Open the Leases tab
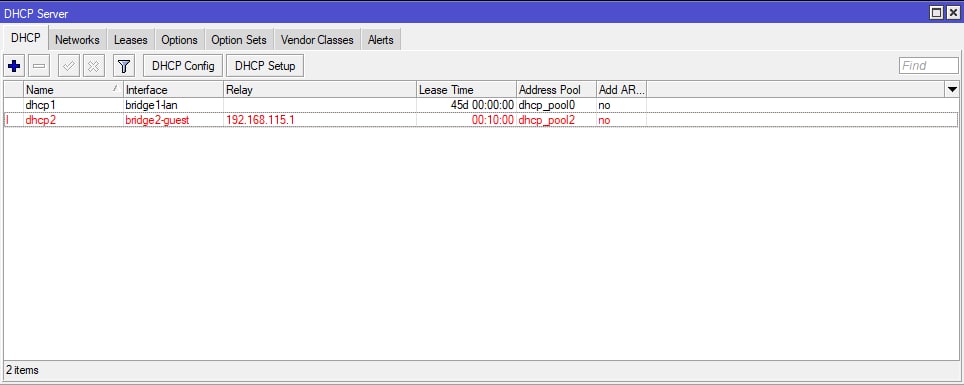 130,40
